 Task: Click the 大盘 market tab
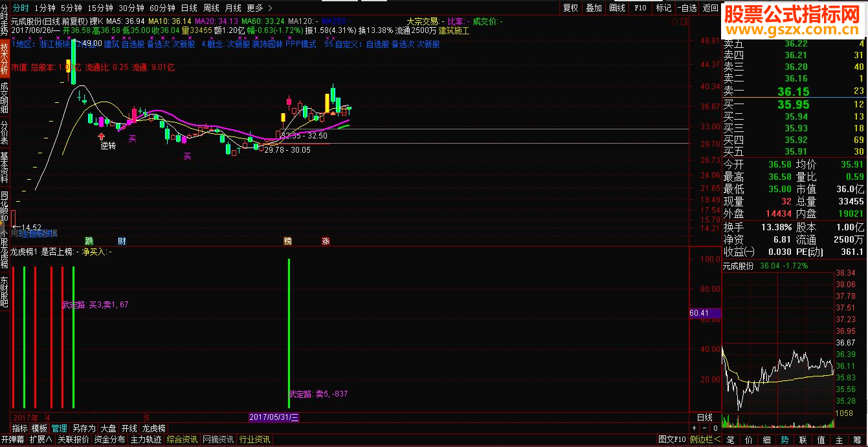(109, 428)
